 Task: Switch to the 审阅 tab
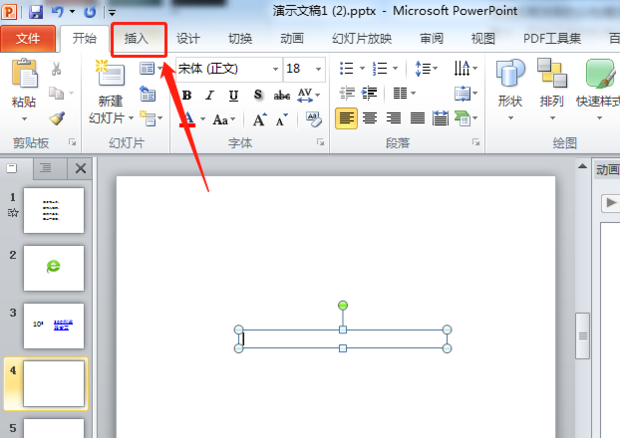pyautogui.click(x=431, y=39)
